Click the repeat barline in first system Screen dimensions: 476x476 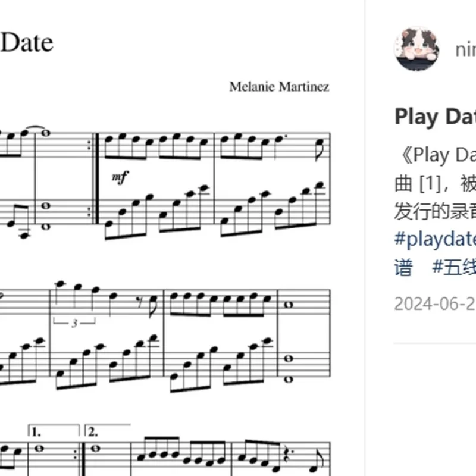coord(94,178)
